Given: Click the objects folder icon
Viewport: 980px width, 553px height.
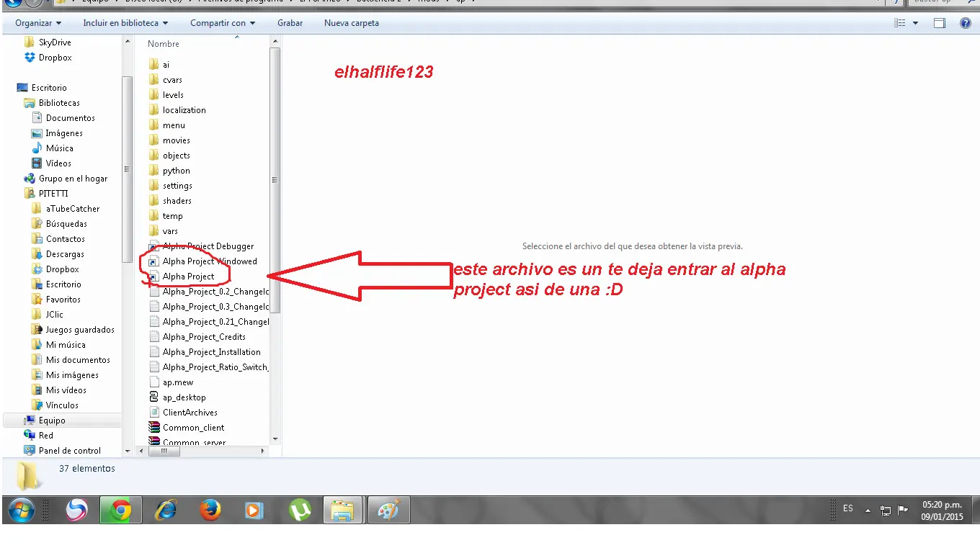Looking at the screenshot, I should [153, 156].
